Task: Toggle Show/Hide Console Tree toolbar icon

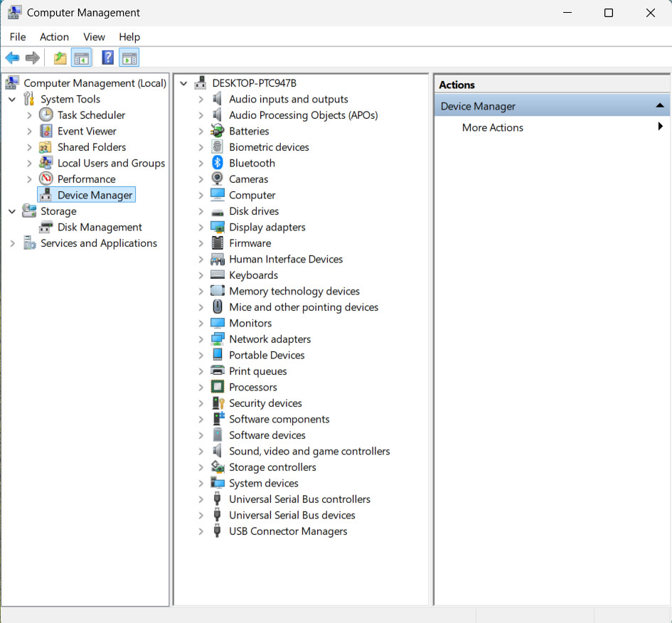Action: (x=82, y=58)
